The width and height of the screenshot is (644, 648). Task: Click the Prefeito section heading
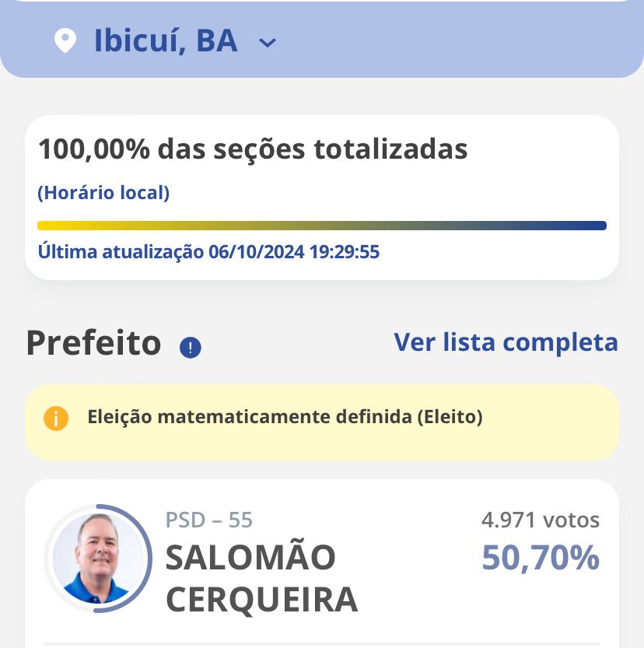pyautogui.click(x=94, y=343)
